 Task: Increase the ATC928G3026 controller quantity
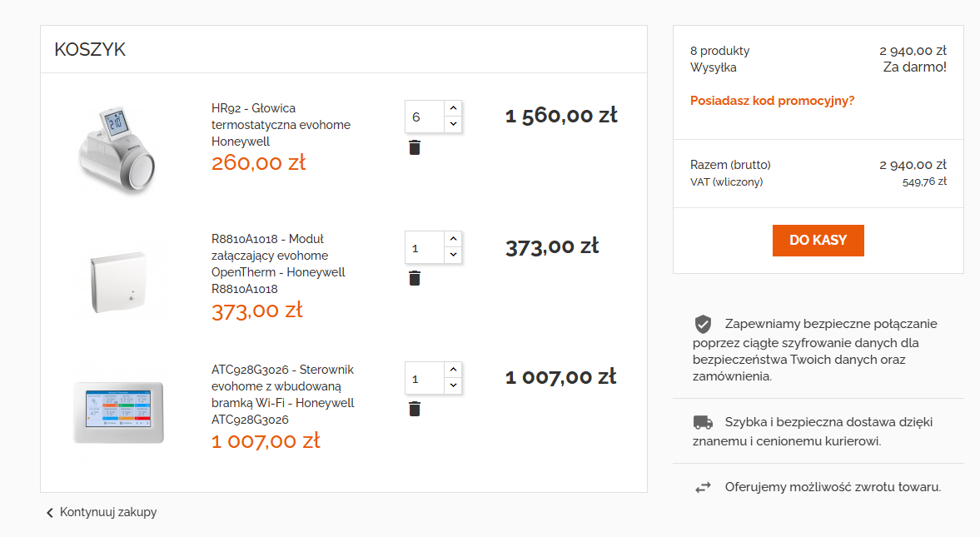pyautogui.click(x=453, y=370)
